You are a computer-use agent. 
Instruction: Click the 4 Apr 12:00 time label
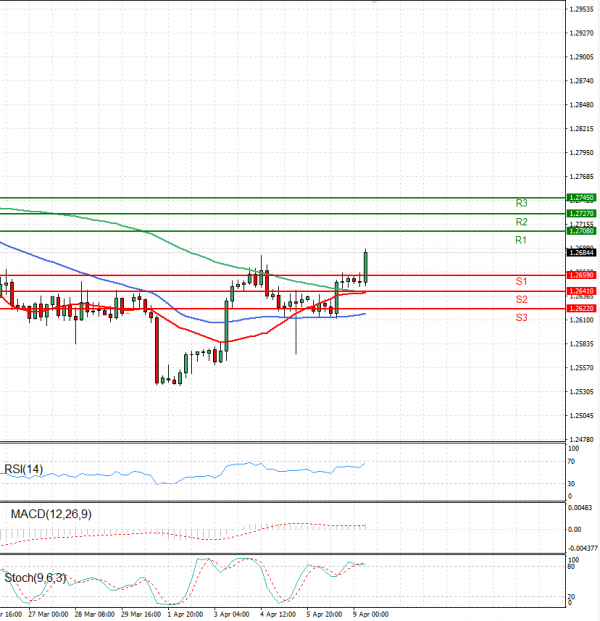[278, 615]
